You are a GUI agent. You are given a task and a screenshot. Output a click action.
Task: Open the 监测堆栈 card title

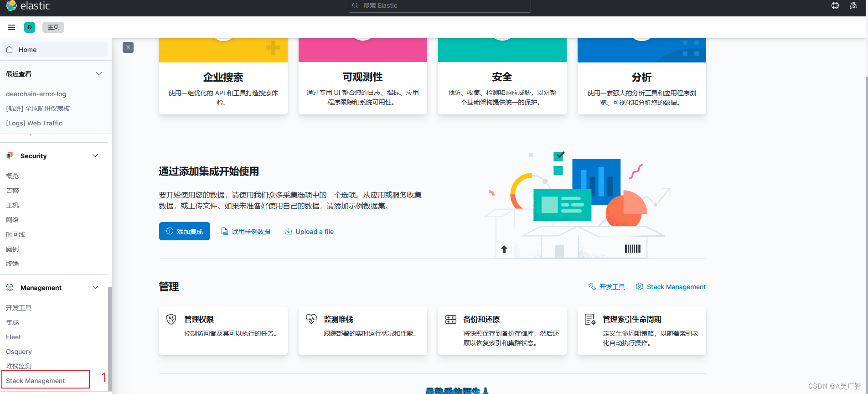(x=339, y=319)
